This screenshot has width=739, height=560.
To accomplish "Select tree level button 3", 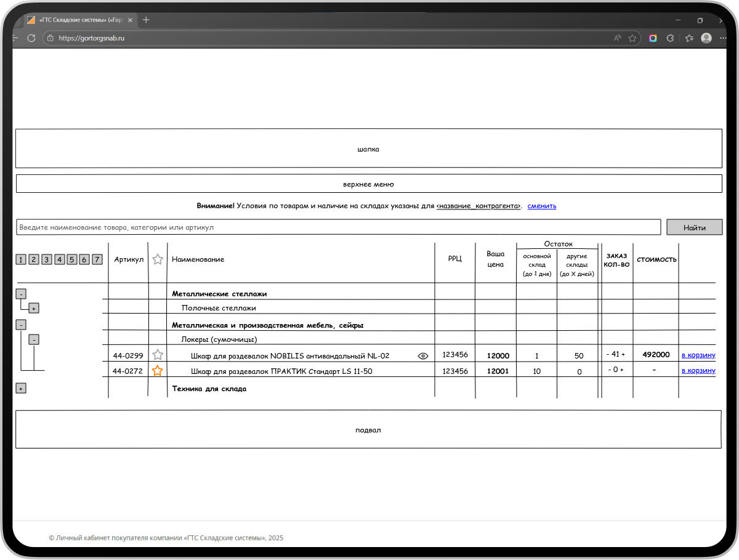I will 46,259.
